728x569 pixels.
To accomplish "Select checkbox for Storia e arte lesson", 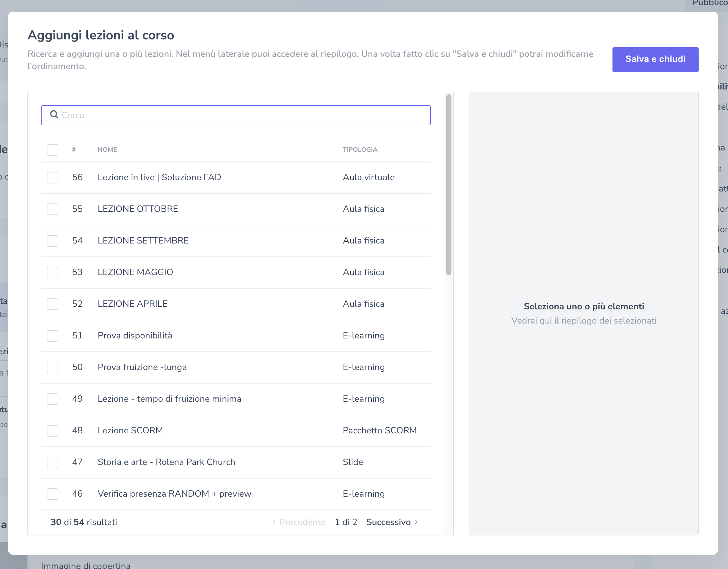I will (53, 462).
